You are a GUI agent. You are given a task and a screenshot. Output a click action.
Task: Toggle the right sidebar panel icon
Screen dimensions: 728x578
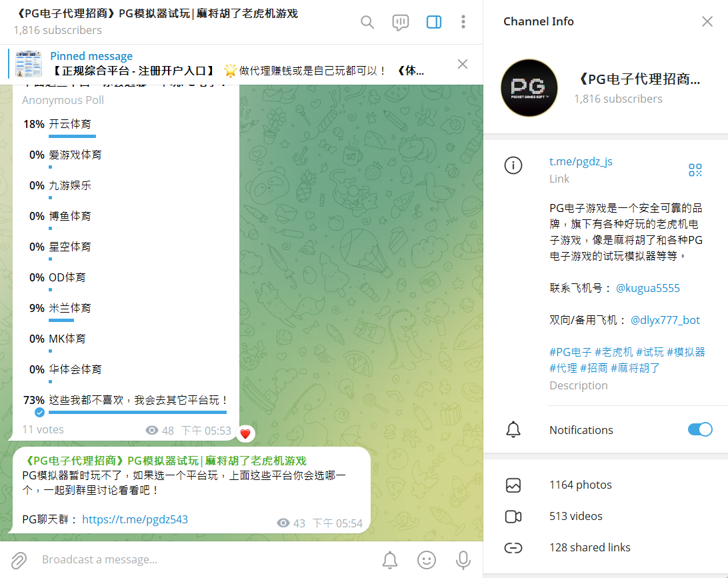click(x=433, y=22)
